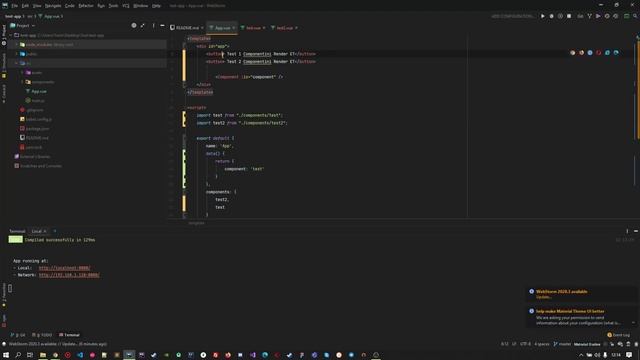The height and width of the screenshot is (360, 640).
Task: Select .gitignore in the project tree
Action: (x=35, y=110)
